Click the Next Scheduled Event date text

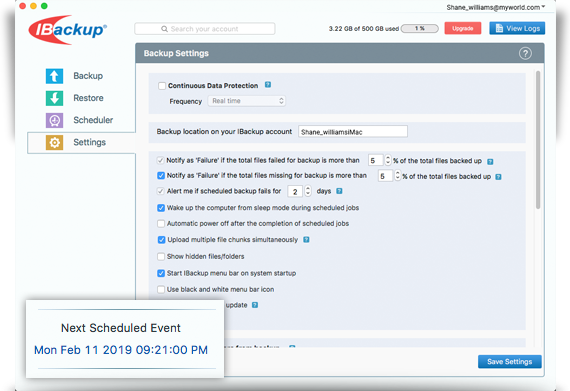121,350
